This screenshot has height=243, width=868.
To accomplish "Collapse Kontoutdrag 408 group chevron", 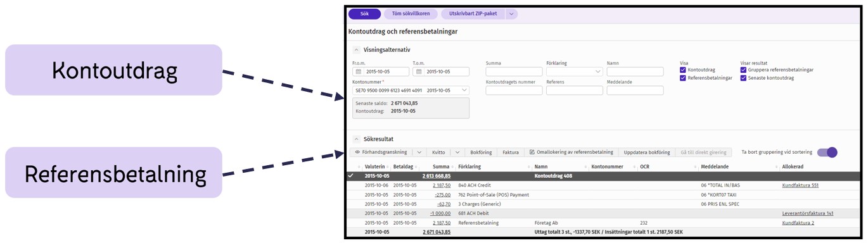I will pyautogui.click(x=352, y=176).
